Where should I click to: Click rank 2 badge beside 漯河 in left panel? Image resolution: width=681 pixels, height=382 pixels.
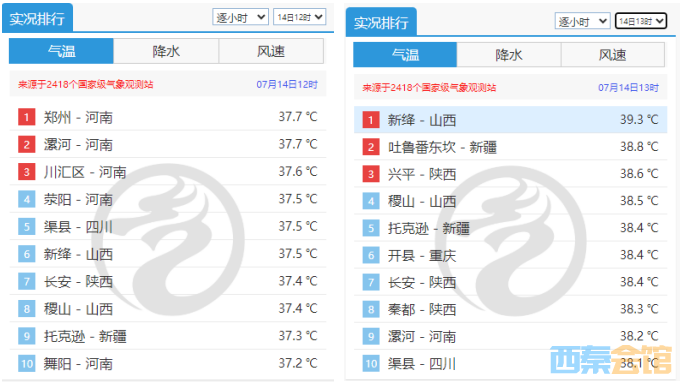click(26, 144)
